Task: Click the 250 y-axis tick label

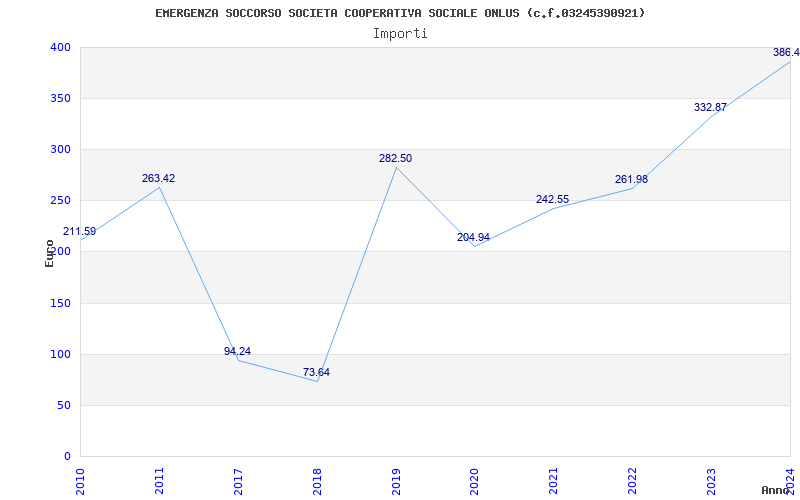Action: [60, 201]
